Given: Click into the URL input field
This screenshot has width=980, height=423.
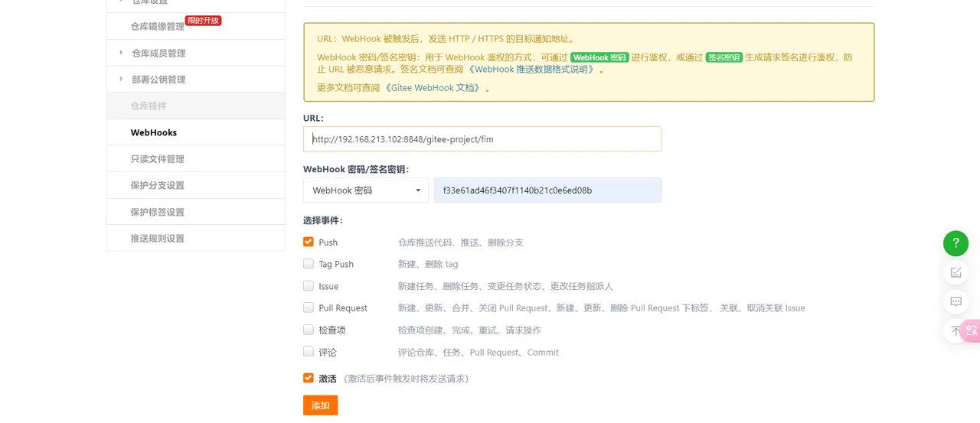Looking at the screenshot, I should (x=482, y=139).
